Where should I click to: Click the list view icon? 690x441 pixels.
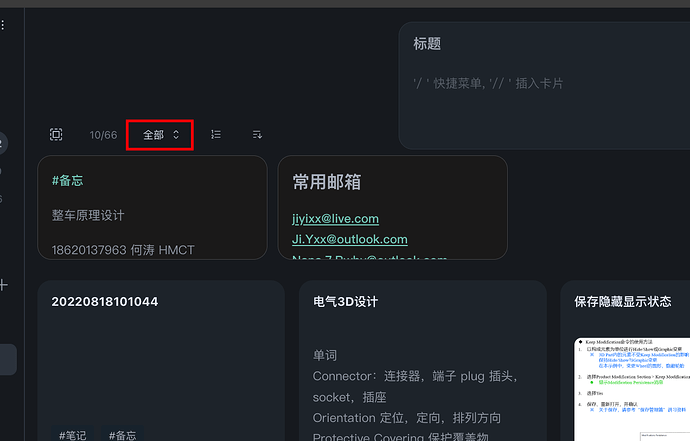tap(216, 134)
